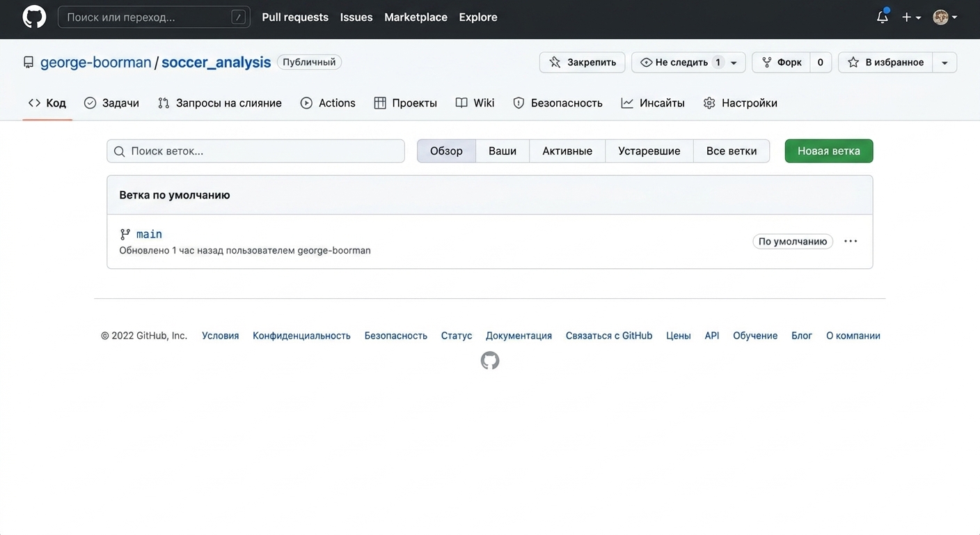Select the Обзор branch filter

pyautogui.click(x=446, y=151)
